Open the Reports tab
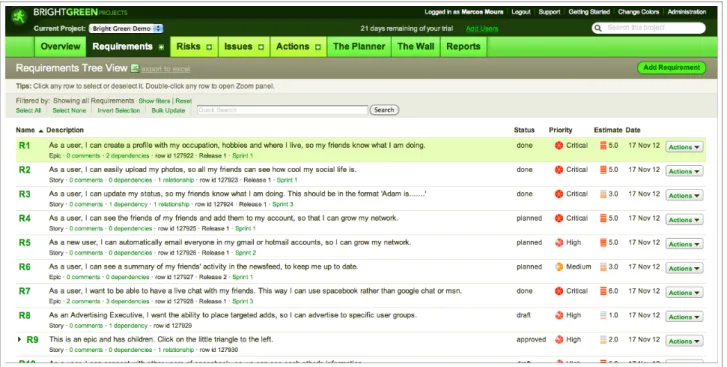 pos(463,47)
